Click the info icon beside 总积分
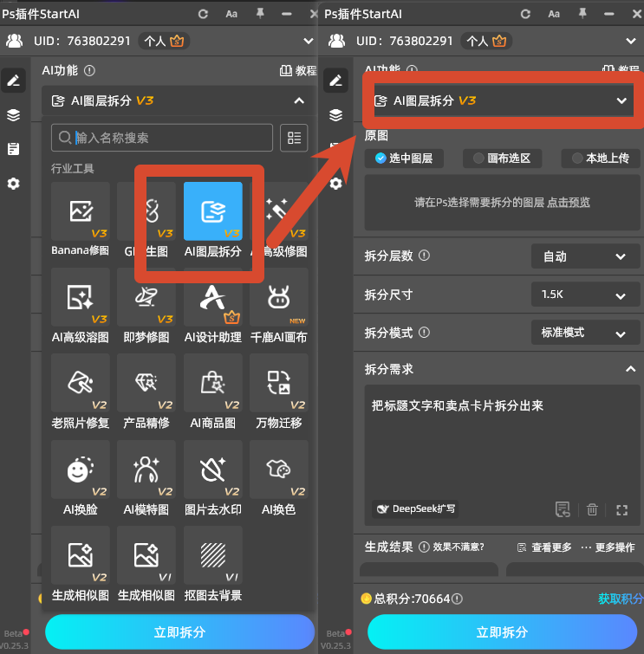Image resolution: width=644 pixels, height=654 pixels. pos(457,599)
